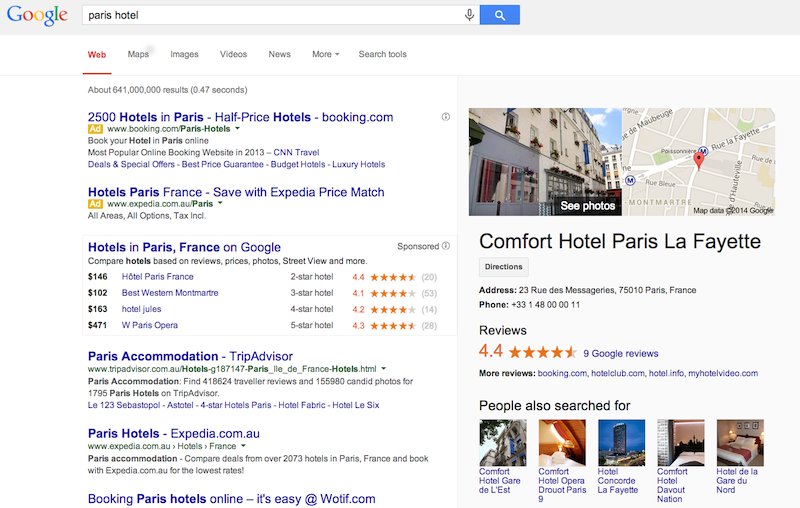Click the microphone voice search icon
Image resolution: width=800 pixels, height=508 pixels.
point(469,15)
